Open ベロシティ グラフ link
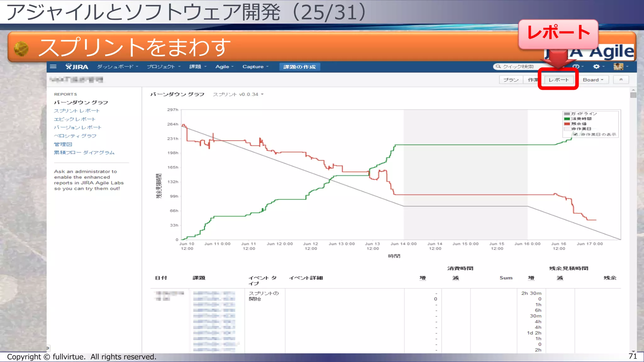The width and height of the screenshot is (644, 362). click(x=75, y=136)
